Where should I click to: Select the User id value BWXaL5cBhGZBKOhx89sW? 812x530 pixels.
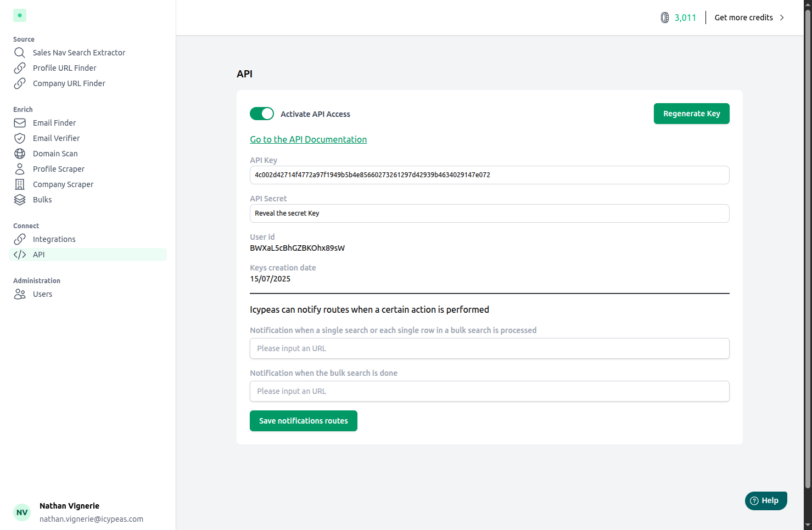pyautogui.click(x=298, y=248)
